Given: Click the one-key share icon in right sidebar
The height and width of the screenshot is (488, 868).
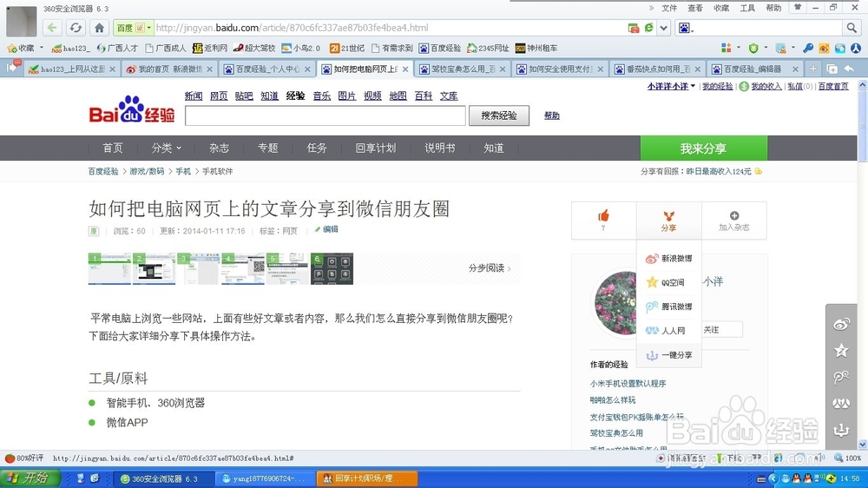Looking at the screenshot, I should click(x=841, y=430).
